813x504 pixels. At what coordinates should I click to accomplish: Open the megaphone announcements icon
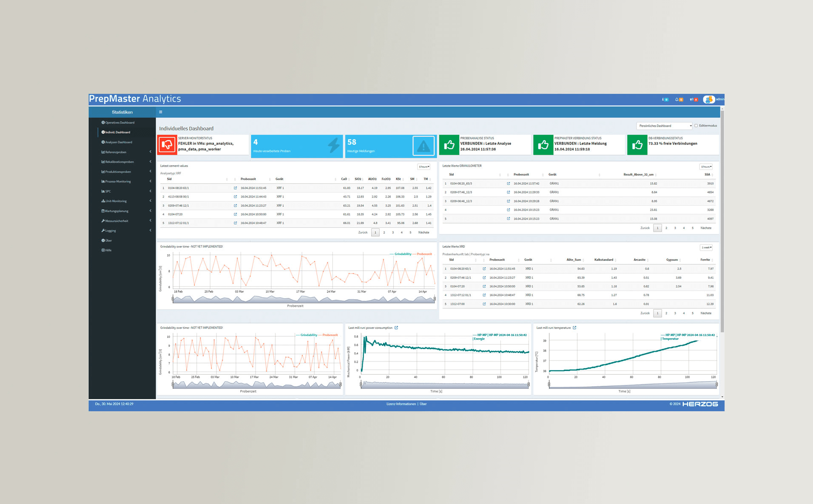coord(694,99)
